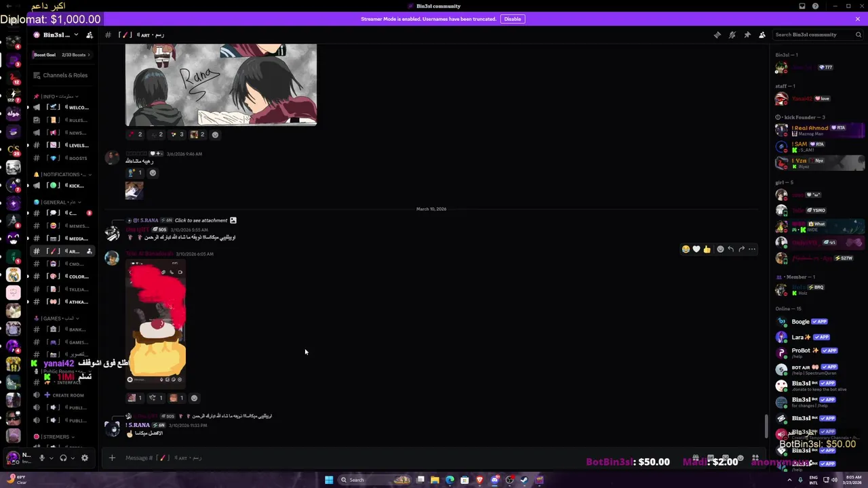Image resolution: width=868 pixels, height=488 pixels.
Task: Collapse the STREMERS category
Action: [x=56, y=436]
